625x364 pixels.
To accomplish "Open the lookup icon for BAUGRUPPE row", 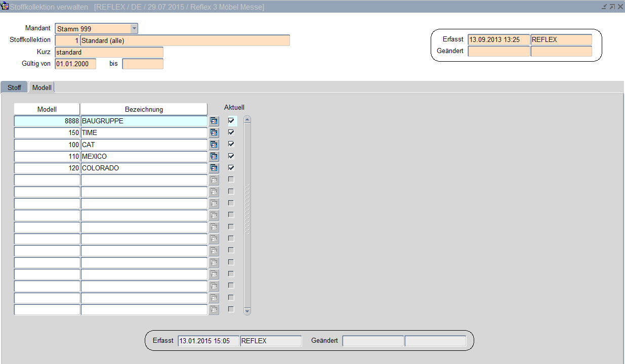I will pyautogui.click(x=214, y=121).
